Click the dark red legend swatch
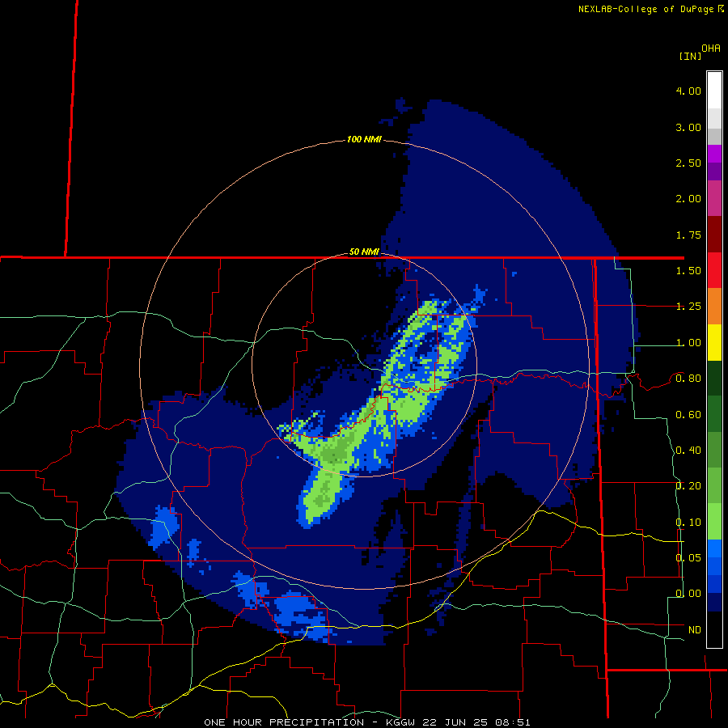The width and height of the screenshot is (728, 728). click(714, 235)
